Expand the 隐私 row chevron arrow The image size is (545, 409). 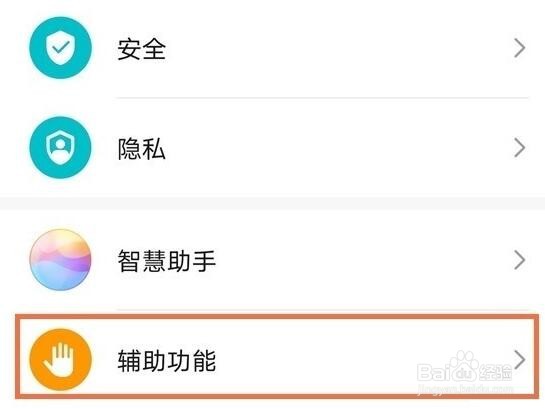[520, 148]
